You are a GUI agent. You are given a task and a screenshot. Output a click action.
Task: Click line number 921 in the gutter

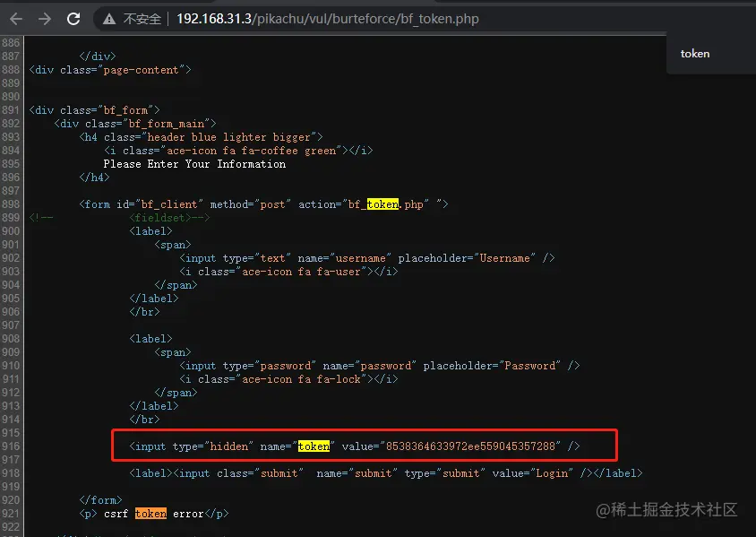11,514
